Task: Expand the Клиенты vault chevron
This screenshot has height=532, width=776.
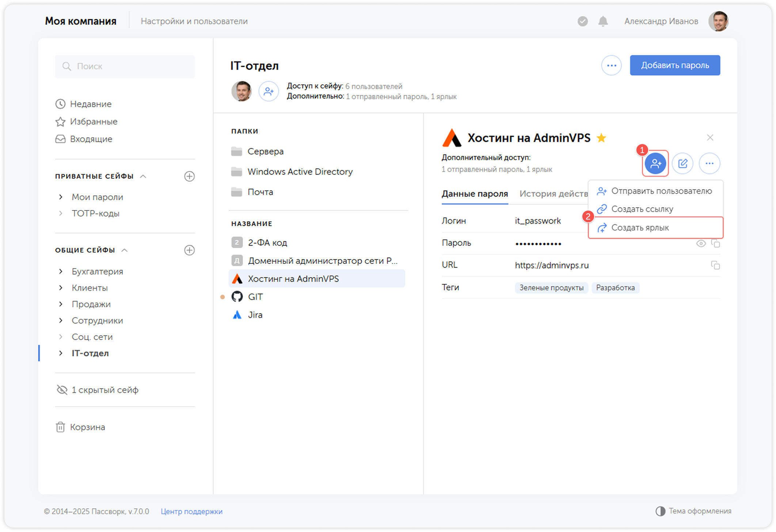Action: click(x=61, y=288)
